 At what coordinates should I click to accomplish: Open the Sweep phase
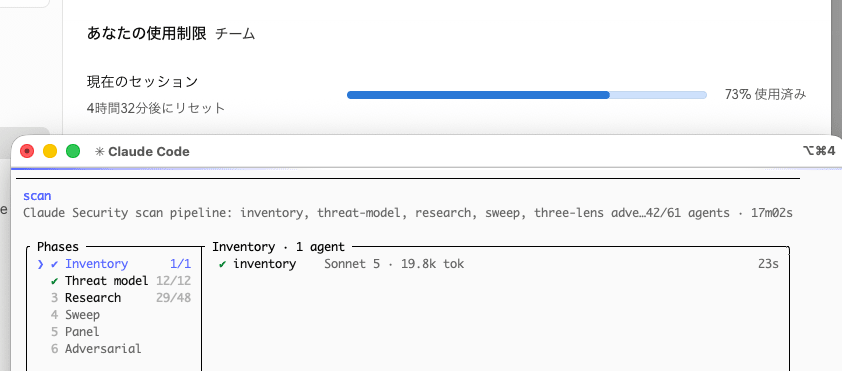click(x=82, y=315)
